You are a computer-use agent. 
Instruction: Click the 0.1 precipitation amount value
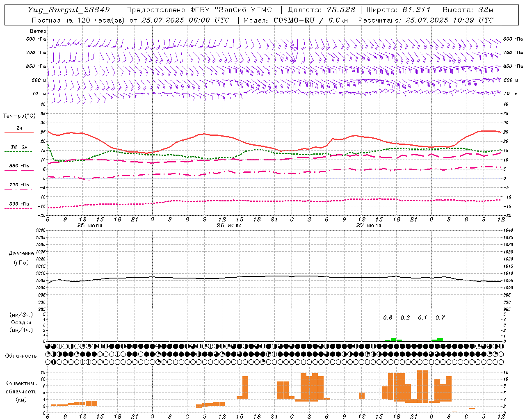422,318
